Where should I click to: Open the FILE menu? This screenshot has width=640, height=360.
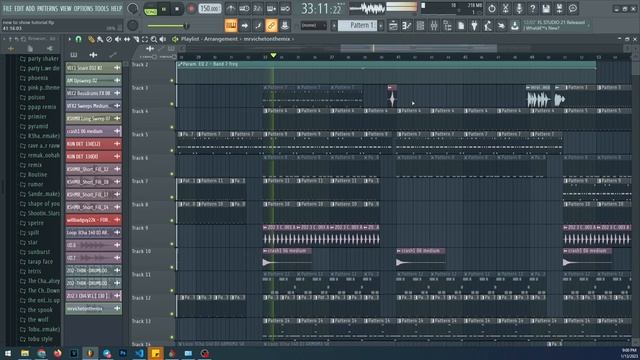coord(7,8)
